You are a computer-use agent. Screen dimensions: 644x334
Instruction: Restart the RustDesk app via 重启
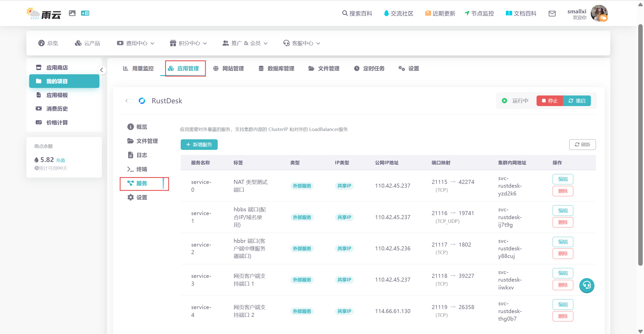[x=577, y=101]
